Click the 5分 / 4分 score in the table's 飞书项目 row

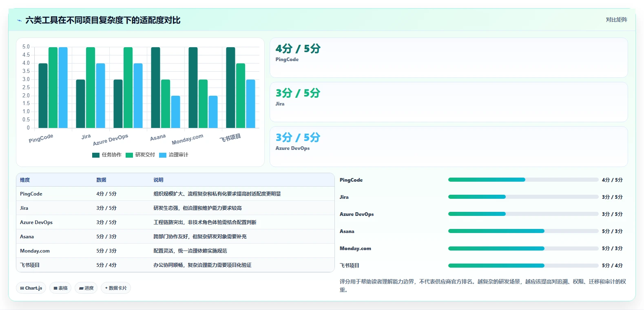tap(106, 265)
